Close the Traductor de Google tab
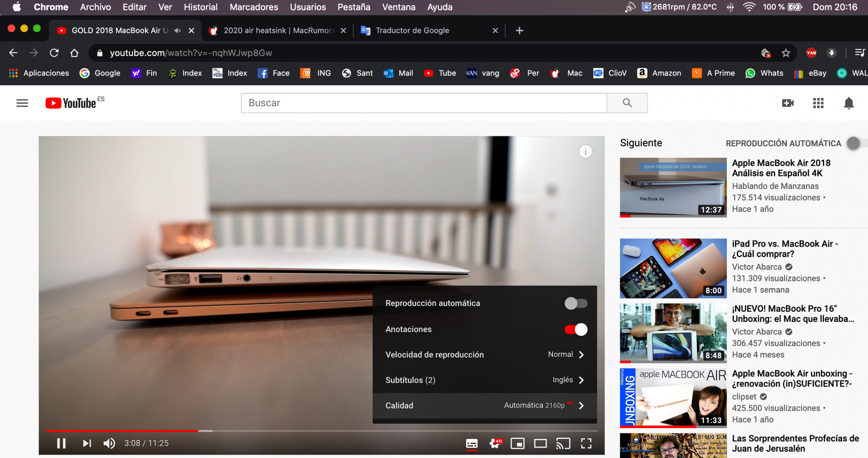The image size is (868, 458). 495,30
